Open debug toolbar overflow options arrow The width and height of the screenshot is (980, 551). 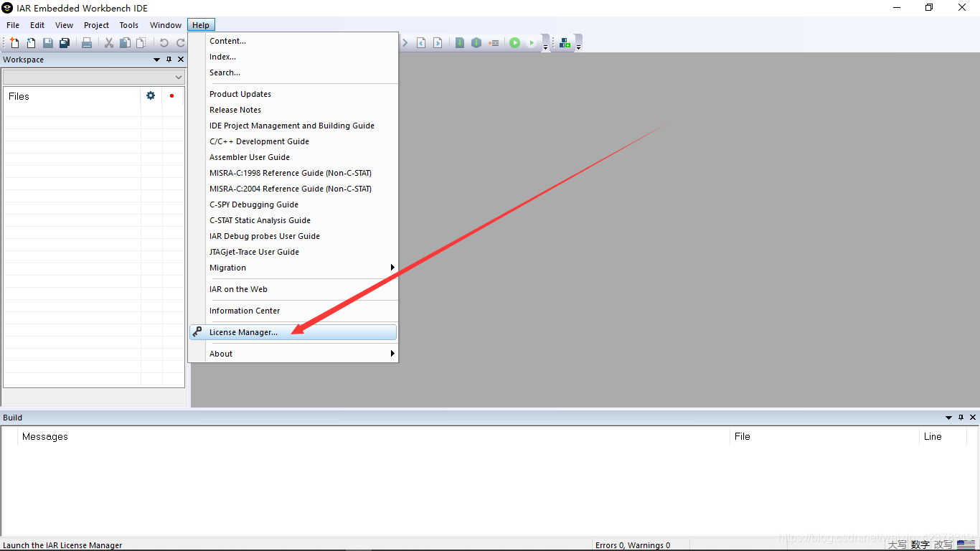coord(545,47)
